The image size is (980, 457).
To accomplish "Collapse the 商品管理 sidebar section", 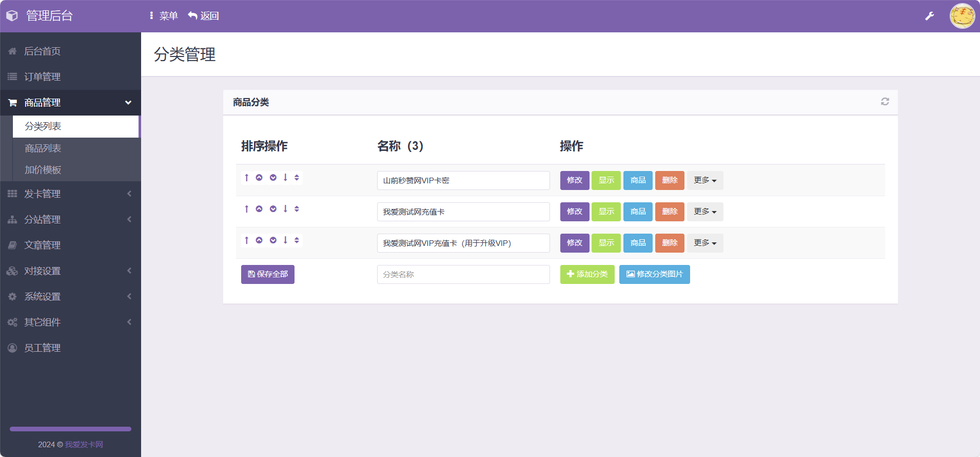I will click(70, 103).
